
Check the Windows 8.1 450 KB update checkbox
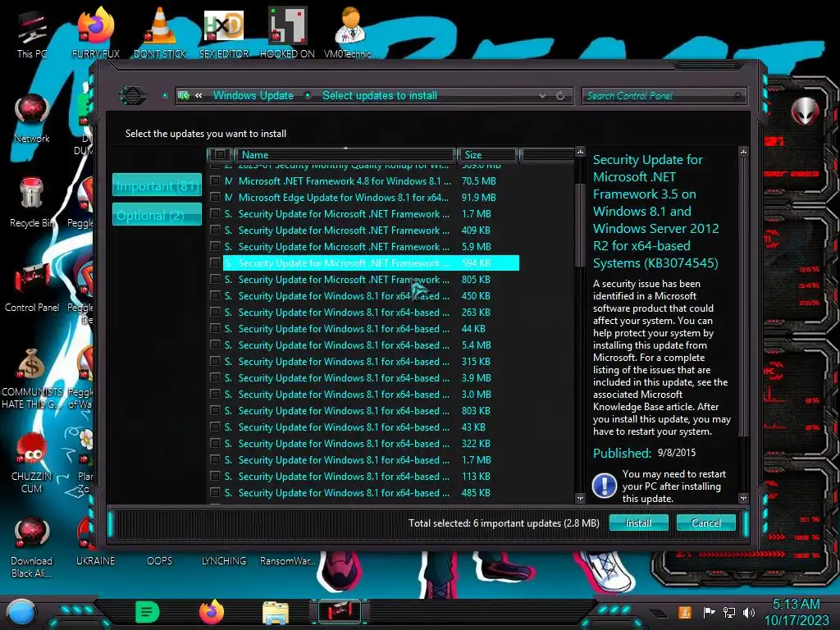[x=215, y=296]
